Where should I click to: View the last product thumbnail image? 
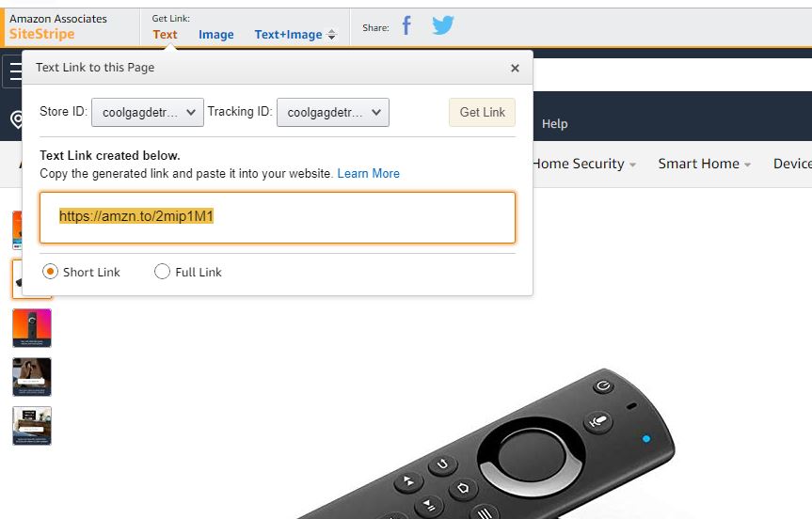[x=32, y=426]
